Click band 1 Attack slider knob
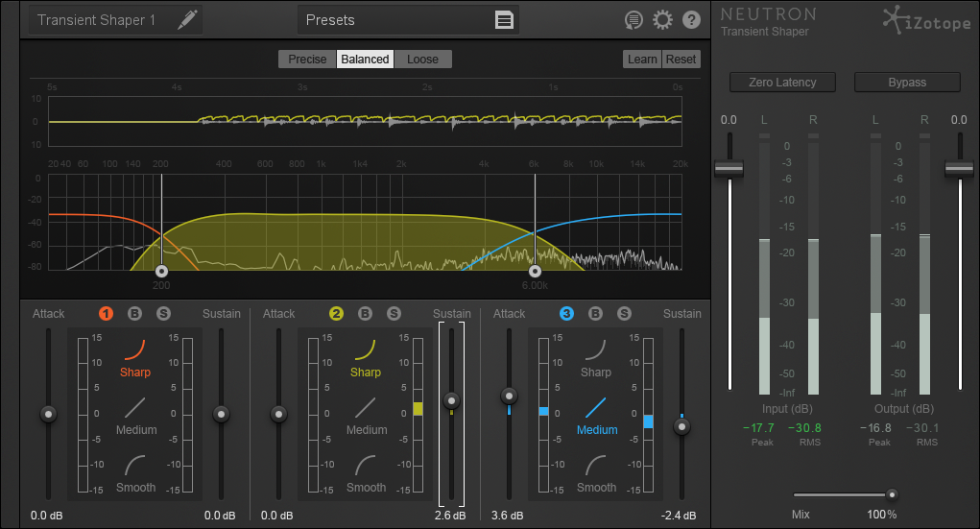Screen dimensions: 980x529 48,414
